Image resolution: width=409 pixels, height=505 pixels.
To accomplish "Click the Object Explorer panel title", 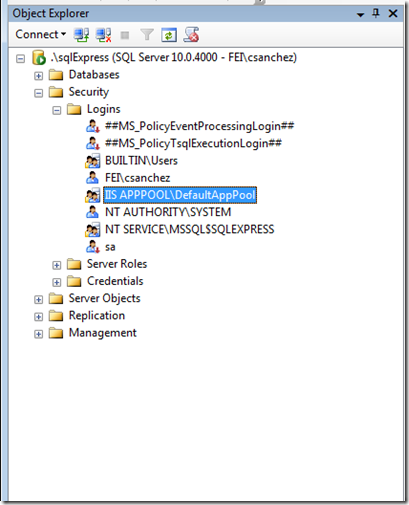I will [51, 14].
